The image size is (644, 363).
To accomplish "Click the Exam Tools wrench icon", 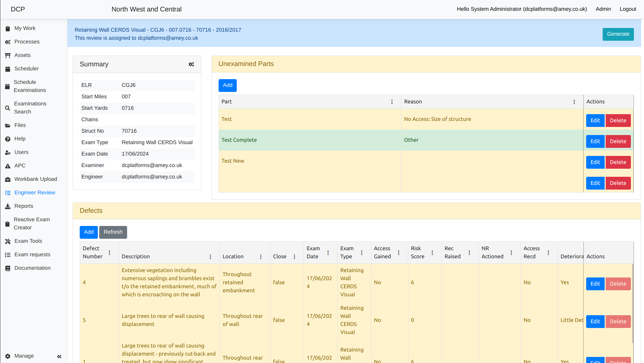I will [x=8, y=241].
